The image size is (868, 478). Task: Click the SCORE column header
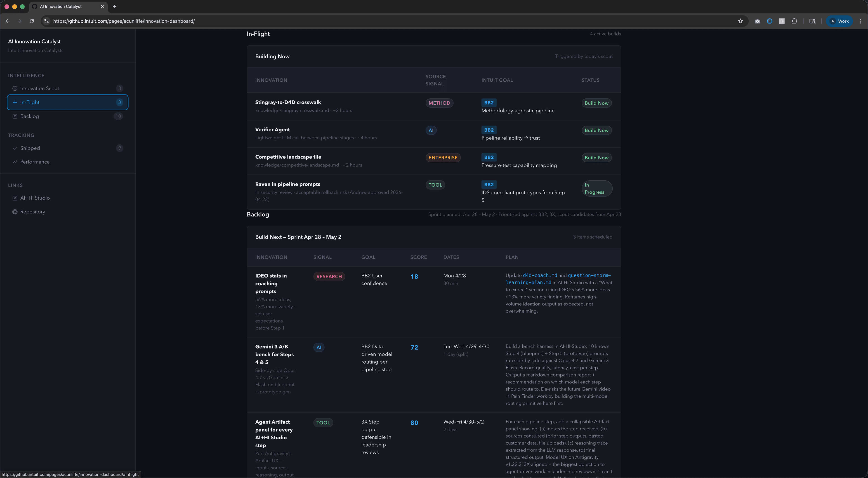coord(418,257)
